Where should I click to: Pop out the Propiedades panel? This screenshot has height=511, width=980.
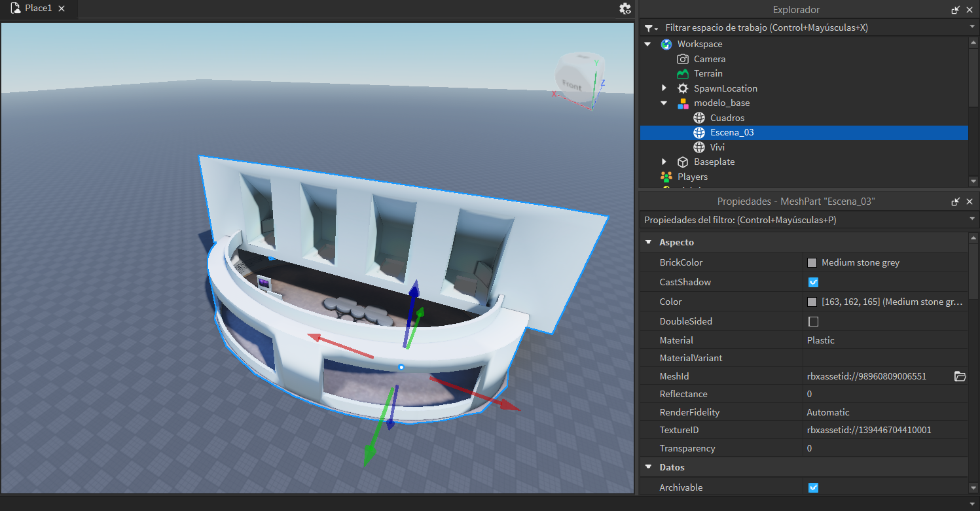click(x=956, y=202)
